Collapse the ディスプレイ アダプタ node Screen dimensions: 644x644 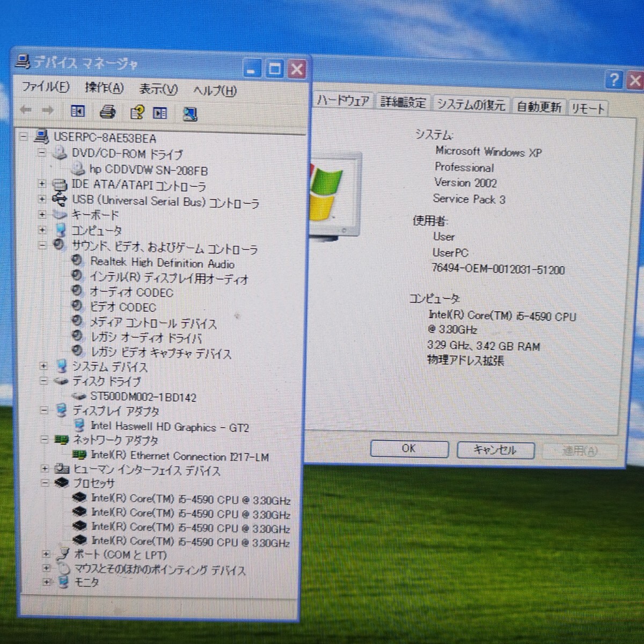[44, 411]
